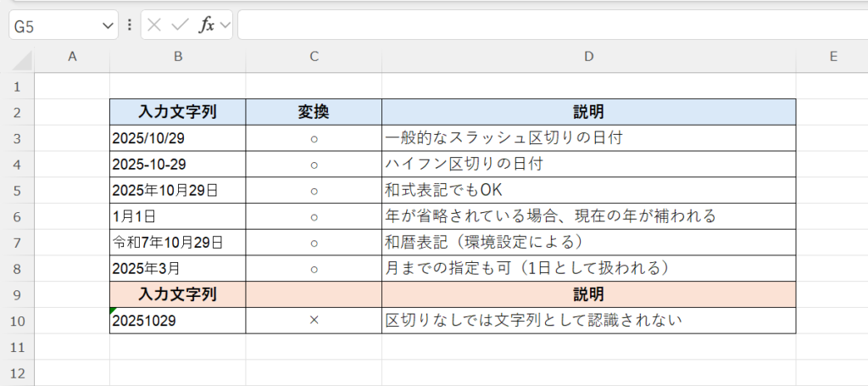Click the three-dot handle beside Name Box

(129, 25)
